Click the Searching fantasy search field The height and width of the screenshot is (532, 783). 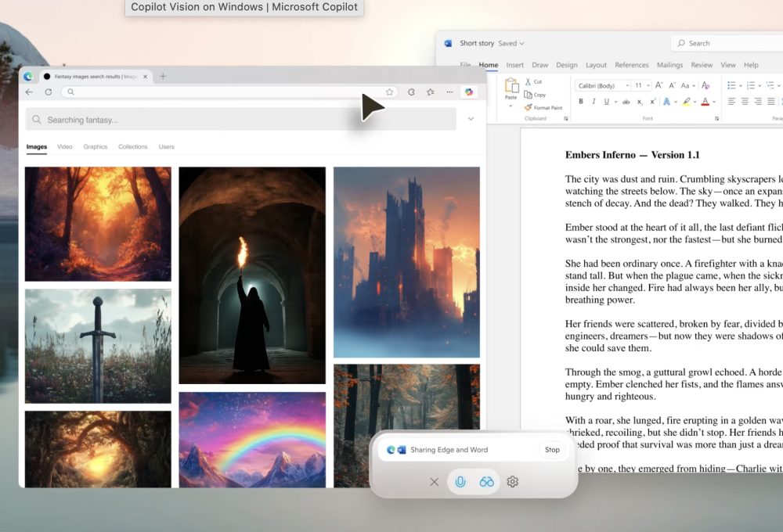coord(240,120)
